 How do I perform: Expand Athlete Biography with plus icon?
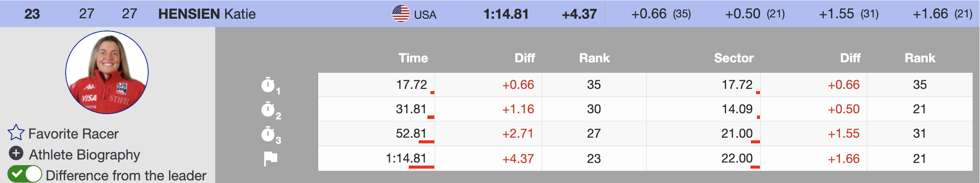[x=16, y=154]
